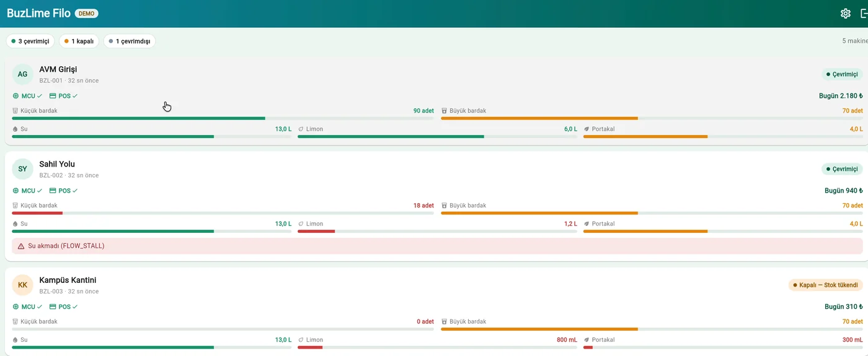The height and width of the screenshot is (356, 868).
Task: Click Su droplet icon on Kampüs Kantini
Action: click(x=15, y=340)
